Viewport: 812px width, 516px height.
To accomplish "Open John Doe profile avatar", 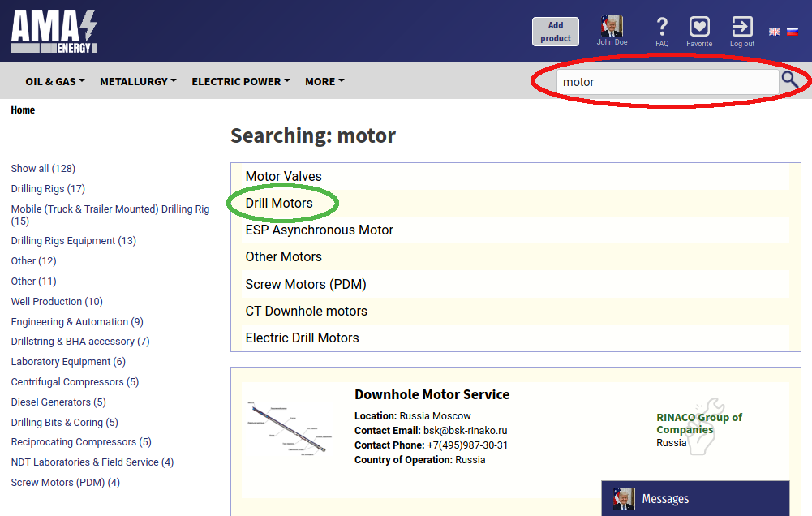I will click(x=612, y=26).
